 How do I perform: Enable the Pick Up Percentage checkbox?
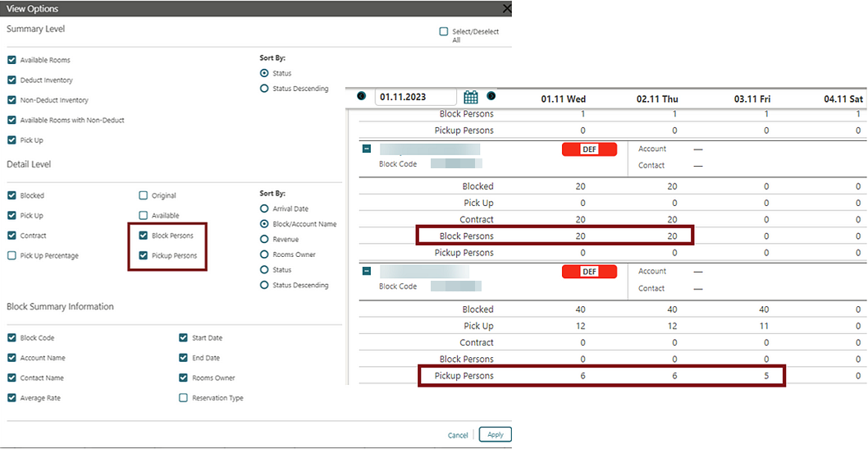tap(11, 255)
